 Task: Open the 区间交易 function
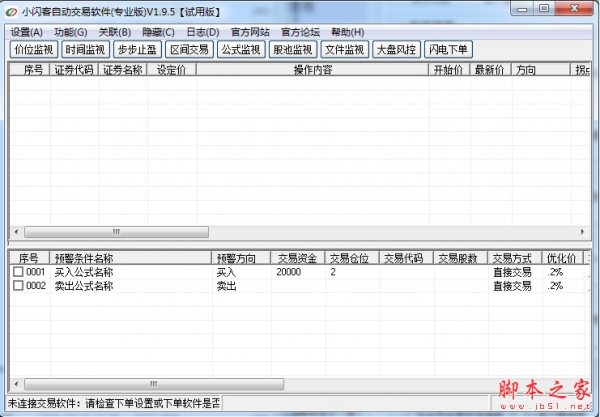pyautogui.click(x=189, y=49)
